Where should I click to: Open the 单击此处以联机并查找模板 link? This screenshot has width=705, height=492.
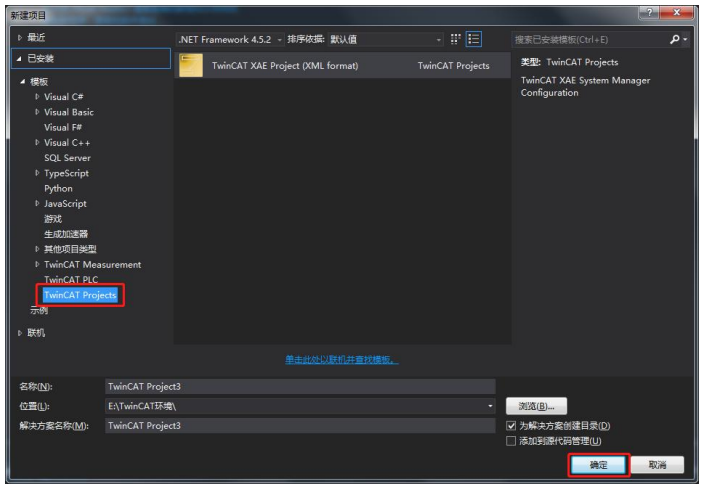pyautogui.click(x=342, y=359)
